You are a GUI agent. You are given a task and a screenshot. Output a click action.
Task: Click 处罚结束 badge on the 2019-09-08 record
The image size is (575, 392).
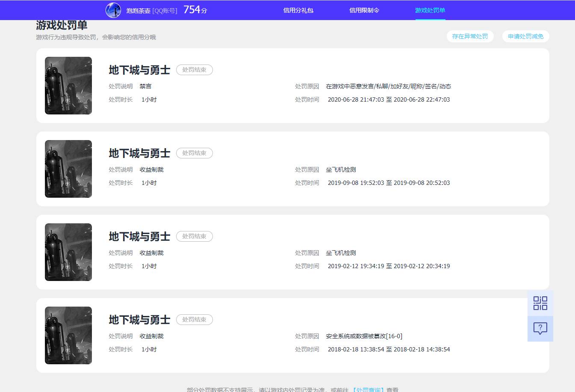point(194,153)
